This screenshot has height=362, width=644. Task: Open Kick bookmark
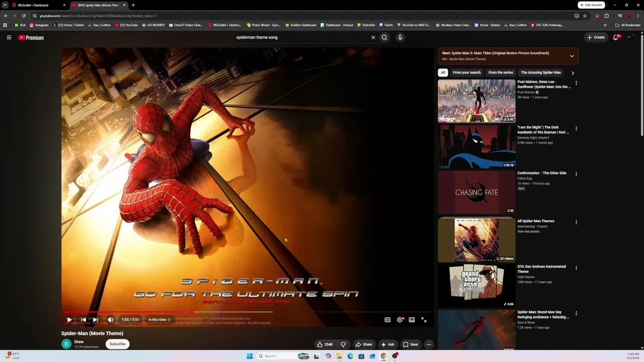[x=20, y=25]
